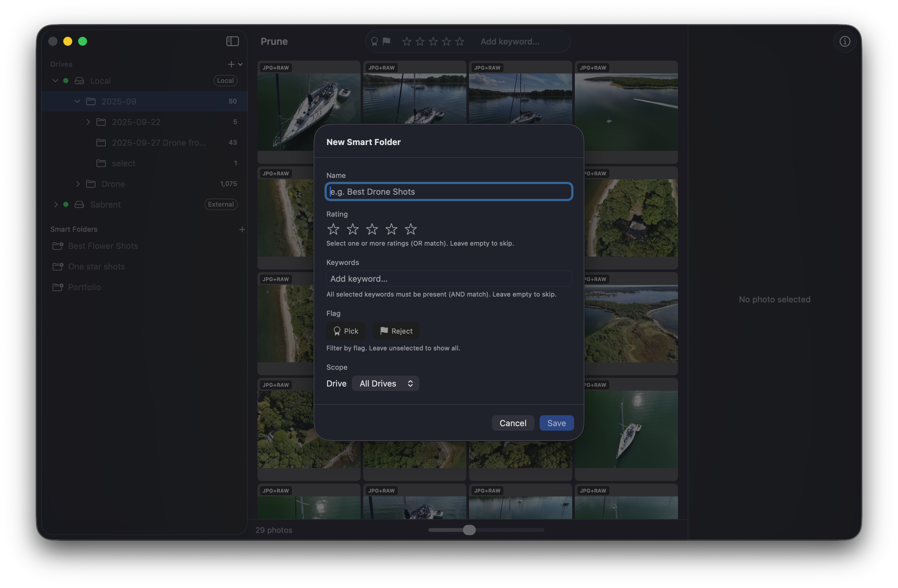Image resolution: width=898 pixels, height=588 pixels.
Task: Open the info inspector icon
Action: pyautogui.click(x=844, y=41)
